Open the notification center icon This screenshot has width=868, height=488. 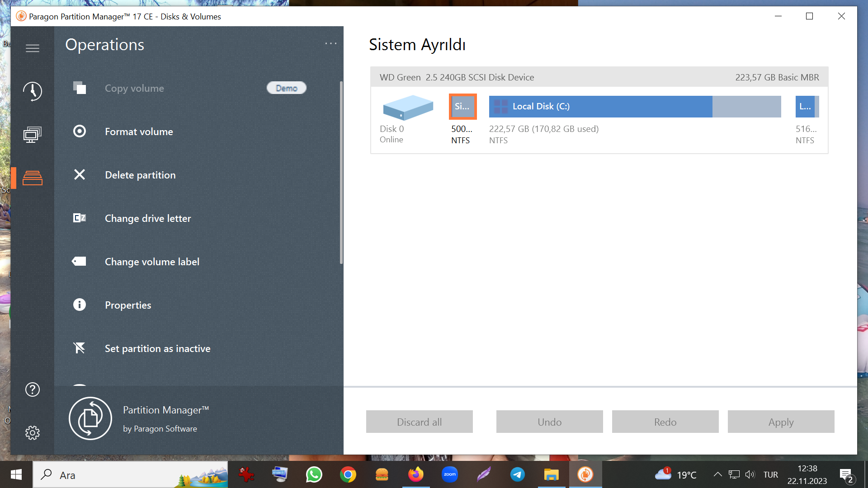click(x=846, y=475)
